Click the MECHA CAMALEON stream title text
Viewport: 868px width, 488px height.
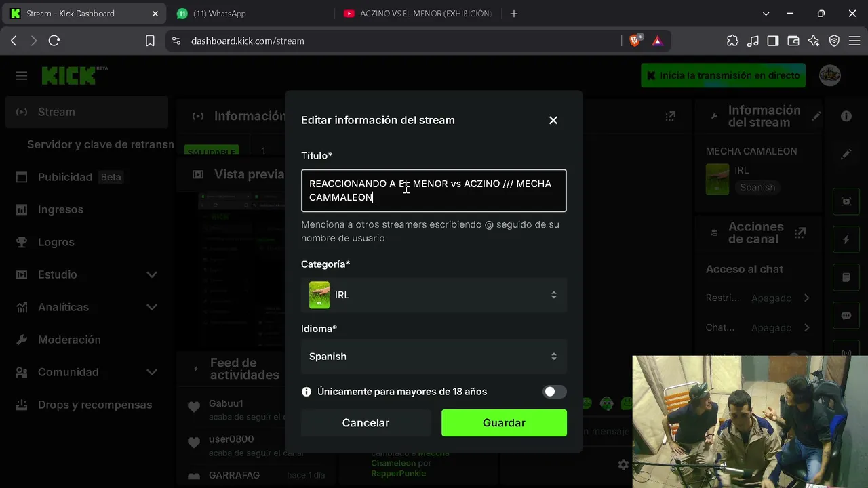click(x=751, y=151)
